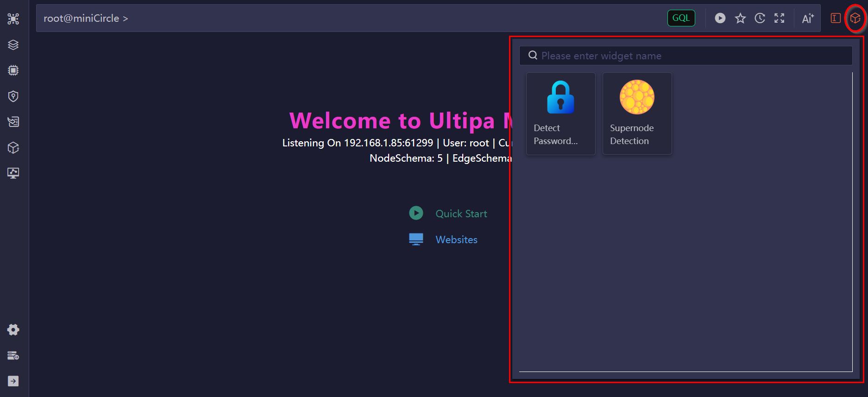Open the chip processor icon in sidebar
The width and height of the screenshot is (868, 397).
[13, 70]
